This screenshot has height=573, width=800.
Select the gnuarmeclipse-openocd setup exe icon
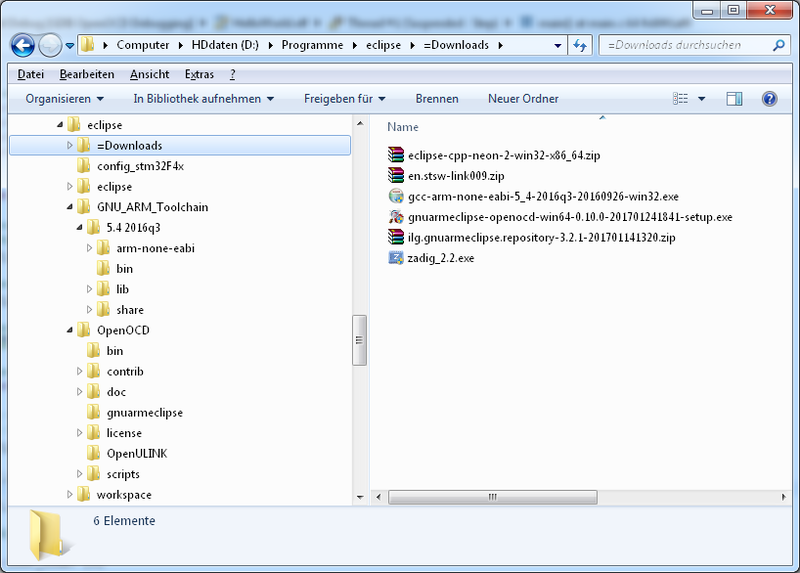[395, 217]
